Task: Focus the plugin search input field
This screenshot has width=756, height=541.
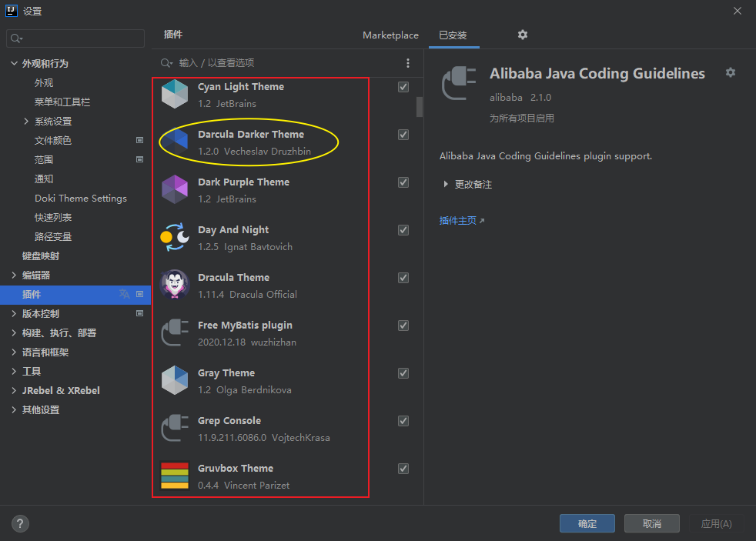Action: [x=287, y=63]
